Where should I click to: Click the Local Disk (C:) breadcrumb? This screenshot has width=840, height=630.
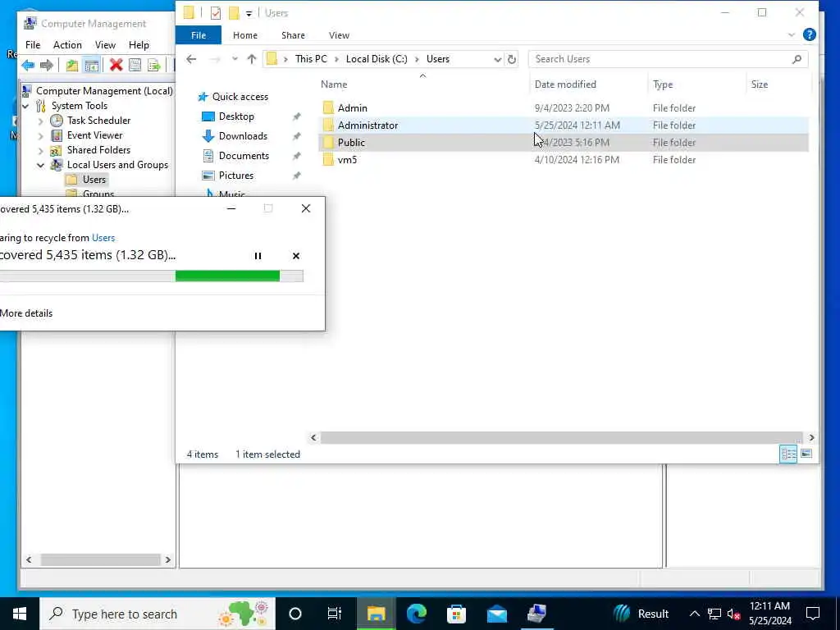[377, 59]
